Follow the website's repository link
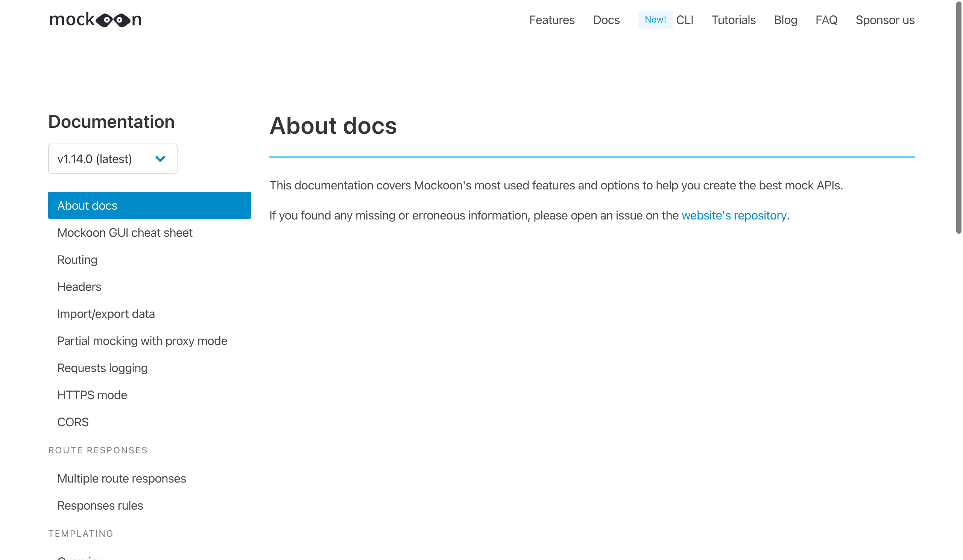The image size is (963, 560). coord(734,215)
